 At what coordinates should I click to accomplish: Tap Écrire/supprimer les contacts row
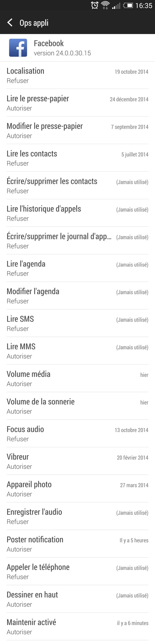click(77, 186)
